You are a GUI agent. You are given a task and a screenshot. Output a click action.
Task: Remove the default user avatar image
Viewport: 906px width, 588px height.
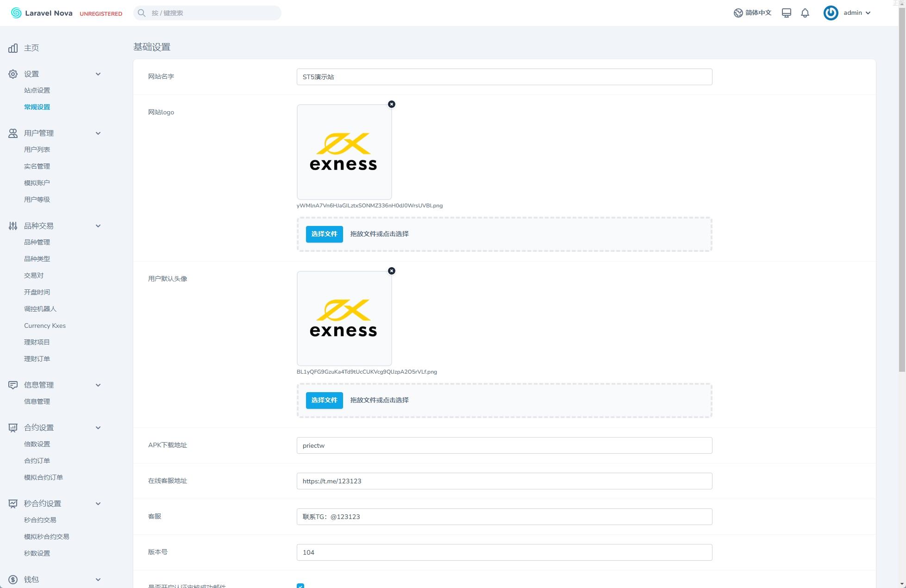click(392, 271)
